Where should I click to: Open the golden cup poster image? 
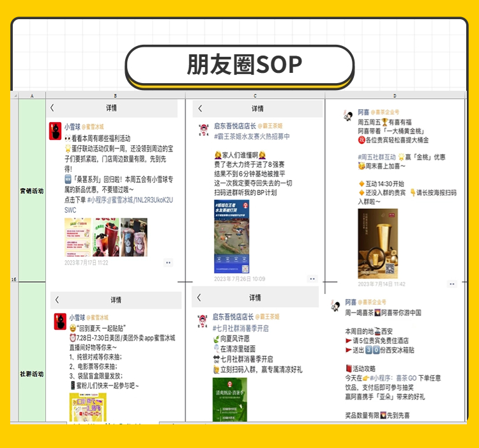pyautogui.click(x=378, y=243)
